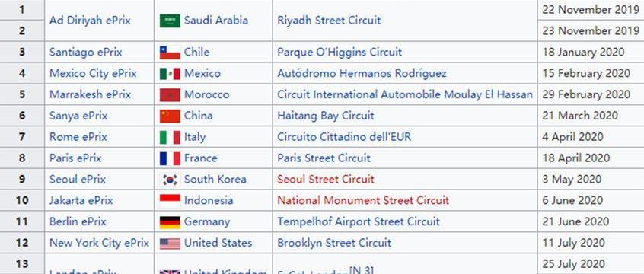This screenshot has width=644, height=274.
Task: Open the red Seoul Street Circuit link
Action: pyautogui.click(x=326, y=180)
